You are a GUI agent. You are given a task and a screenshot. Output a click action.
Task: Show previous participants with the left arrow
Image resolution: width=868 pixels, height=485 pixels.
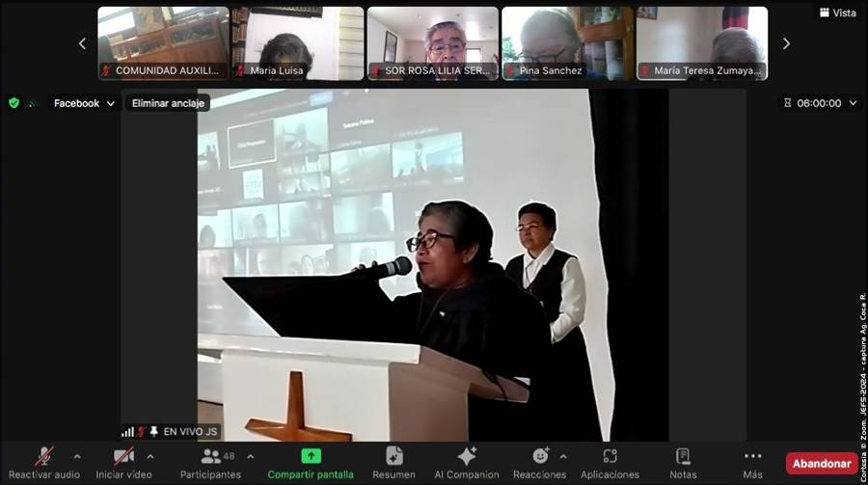[83, 43]
